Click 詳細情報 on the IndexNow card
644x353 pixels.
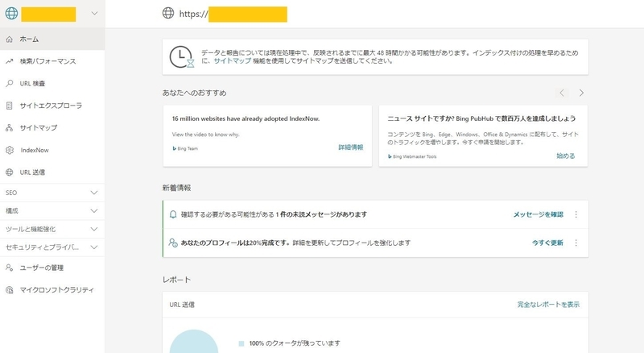[x=351, y=147]
